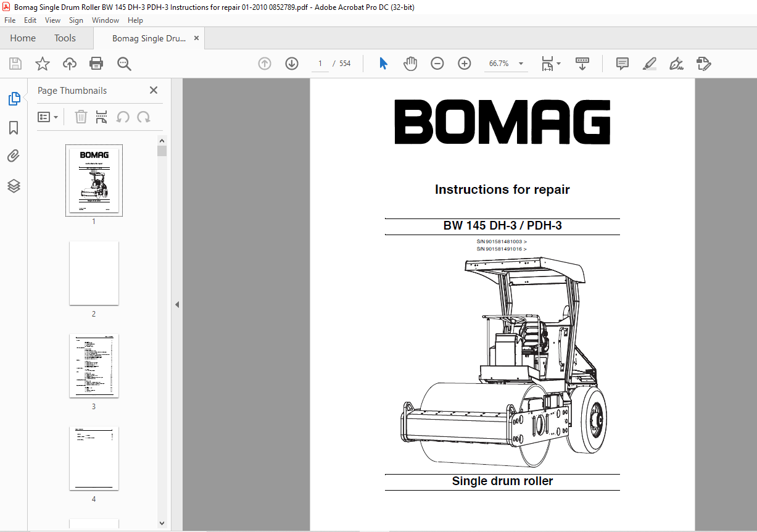
Task: Open the Edit menu
Action: coord(30,20)
